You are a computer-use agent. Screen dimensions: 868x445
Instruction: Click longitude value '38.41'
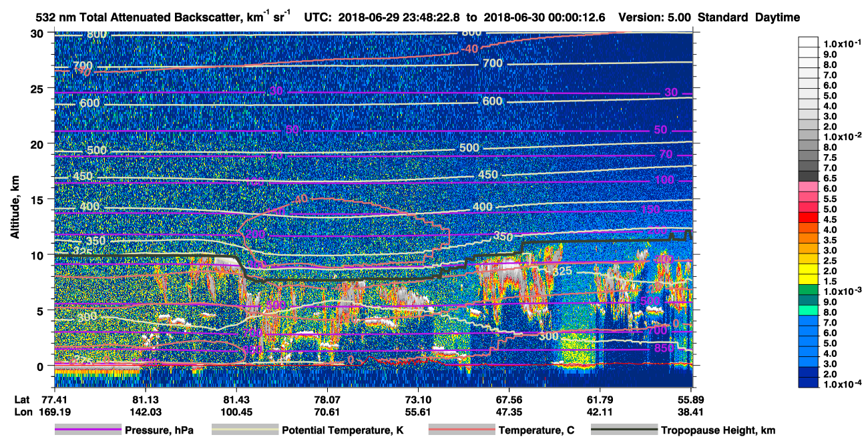tap(692, 412)
